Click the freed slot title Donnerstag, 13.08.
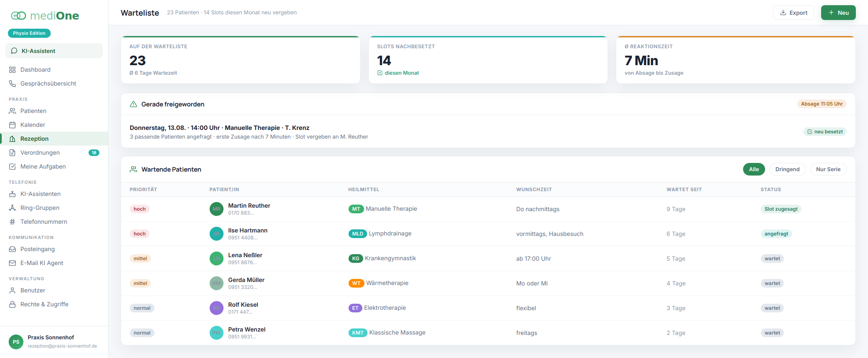Screen dimensions: 868x358 click(220, 128)
